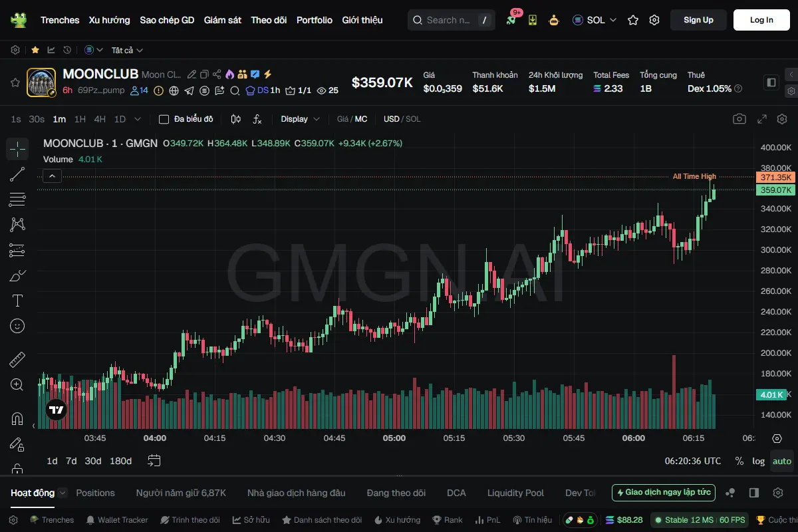Expand more timeframe options chevron
The width and height of the screenshot is (798, 532).
tap(138, 119)
